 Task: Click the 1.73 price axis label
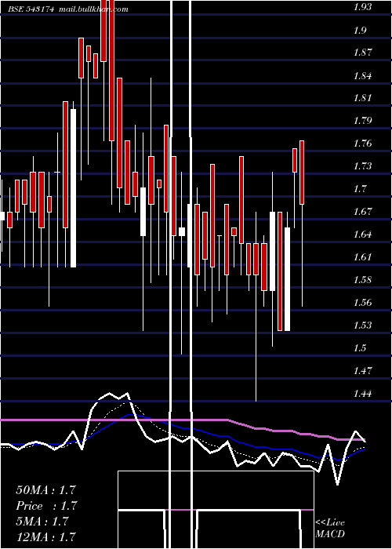[x=363, y=166]
